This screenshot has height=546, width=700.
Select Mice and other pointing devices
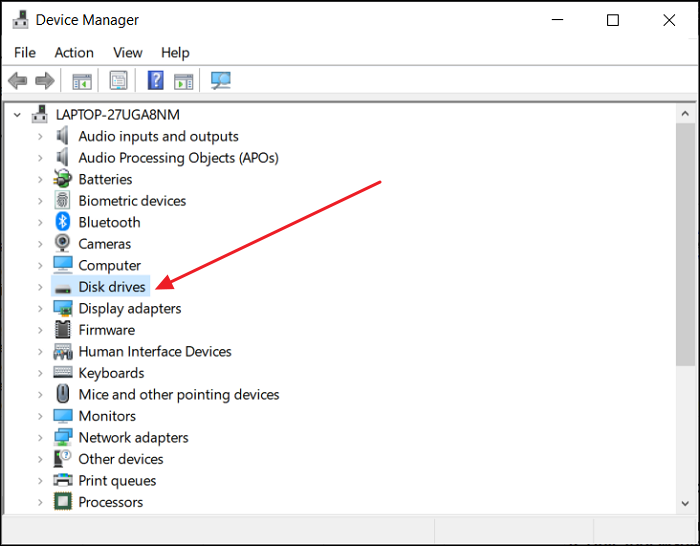(179, 395)
